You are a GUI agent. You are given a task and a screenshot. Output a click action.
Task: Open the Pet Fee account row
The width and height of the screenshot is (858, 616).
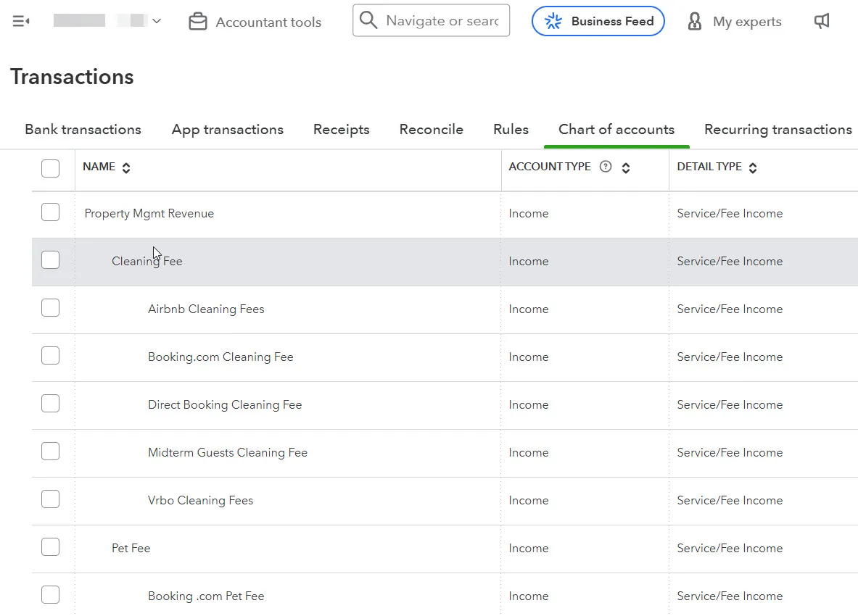tap(131, 548)
